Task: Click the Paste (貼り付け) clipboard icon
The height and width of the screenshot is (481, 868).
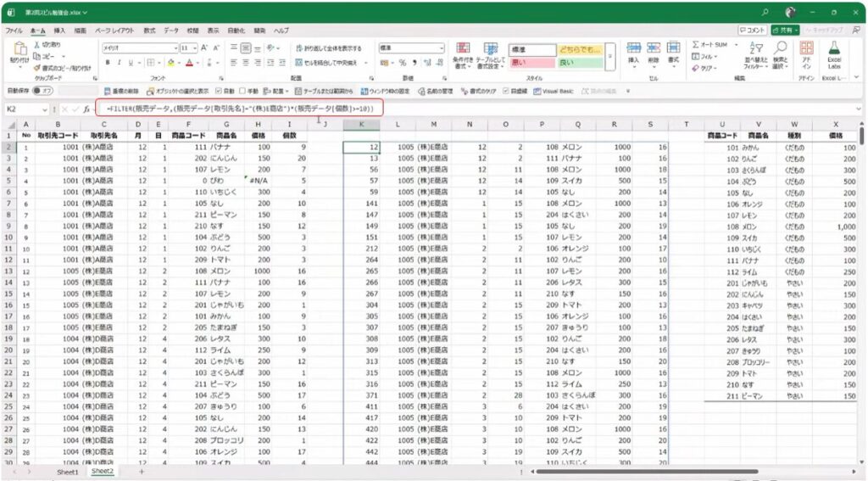Action: pyautogui.click(x=18, y=51)
